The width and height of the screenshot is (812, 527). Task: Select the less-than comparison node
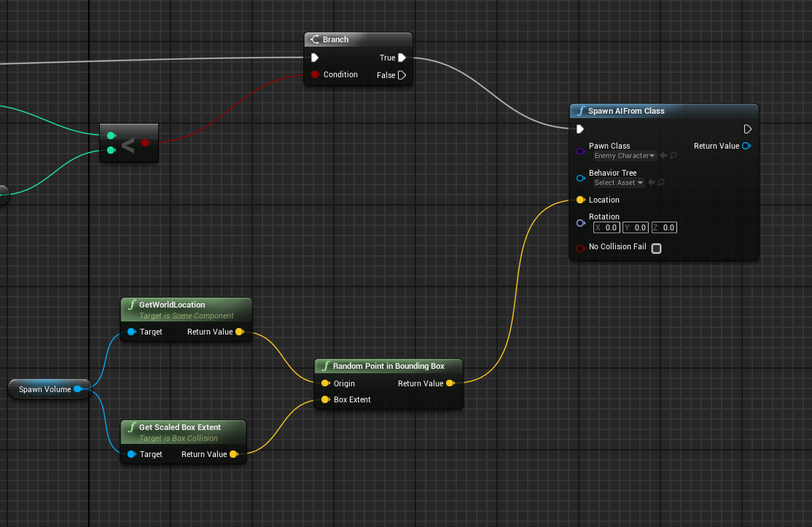pos(128,143)
